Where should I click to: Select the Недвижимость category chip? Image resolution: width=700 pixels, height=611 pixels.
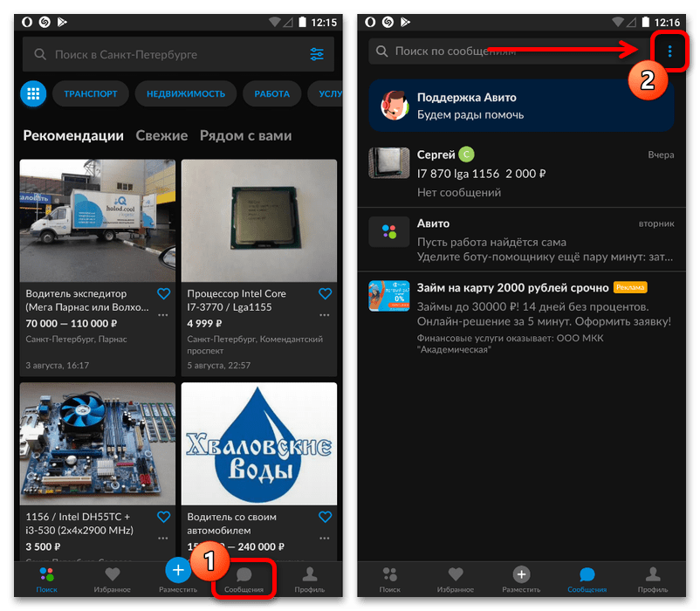tap(186, 93)
